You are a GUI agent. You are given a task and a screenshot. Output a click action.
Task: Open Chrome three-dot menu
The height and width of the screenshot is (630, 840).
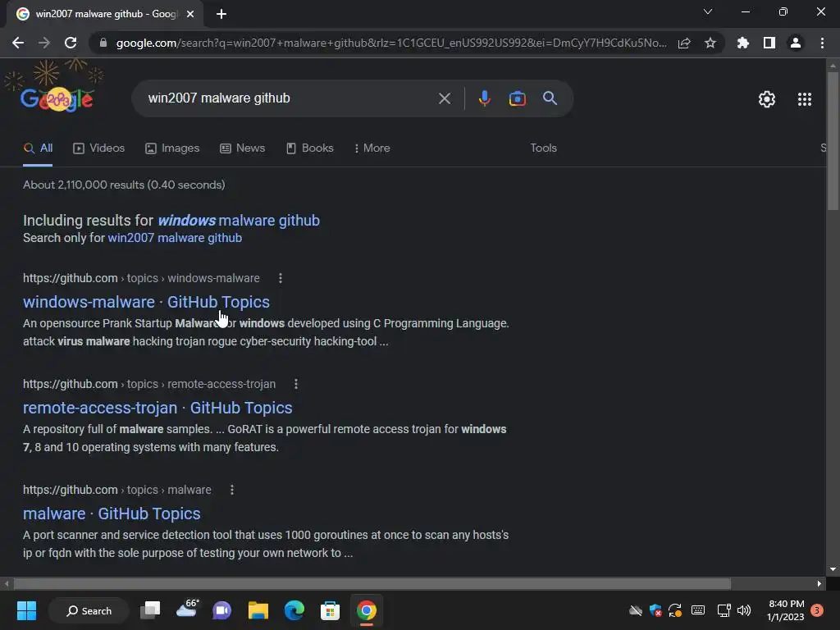pos(822,43)
